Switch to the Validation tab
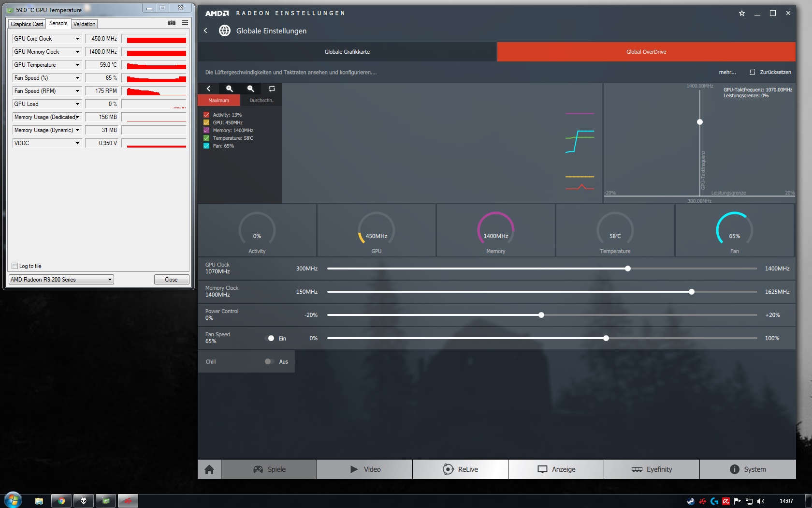This screenshot has height=508, width=812. click(x=85, y=24)
